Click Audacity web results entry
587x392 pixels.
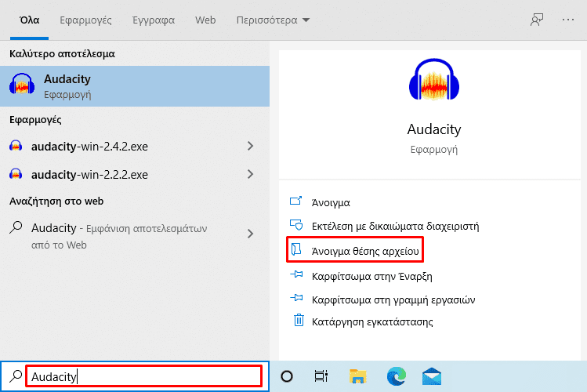[134, 236]
